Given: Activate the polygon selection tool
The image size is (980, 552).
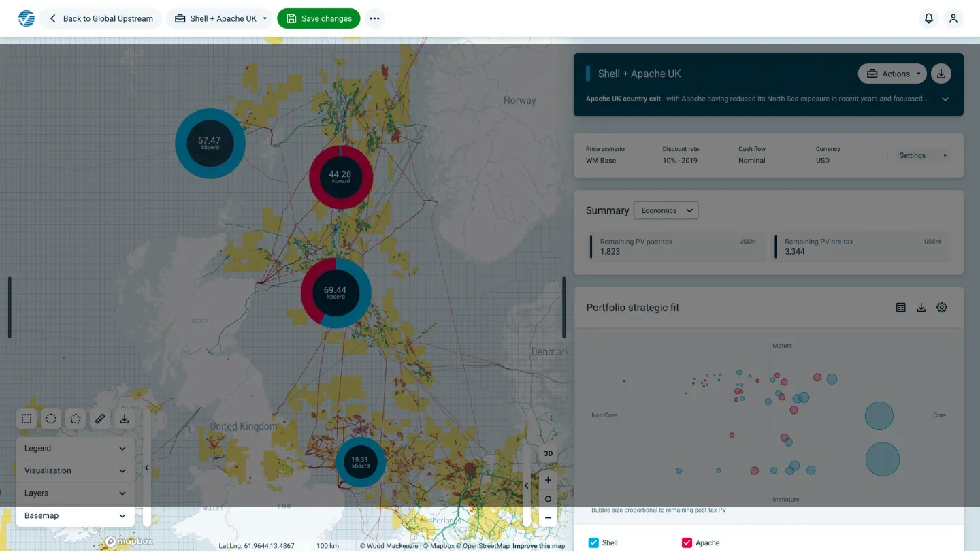Looking at the screenshot, I should coord(76,419).
